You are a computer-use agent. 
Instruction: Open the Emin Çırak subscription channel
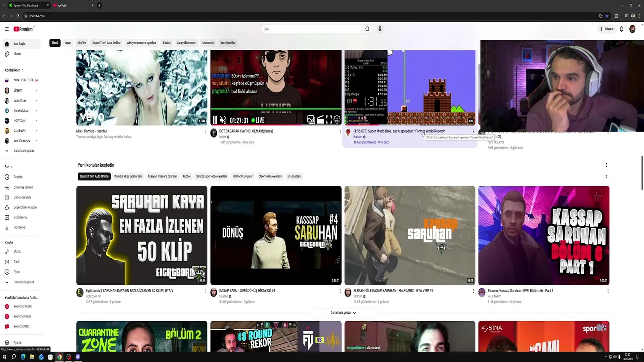[20, 101]
